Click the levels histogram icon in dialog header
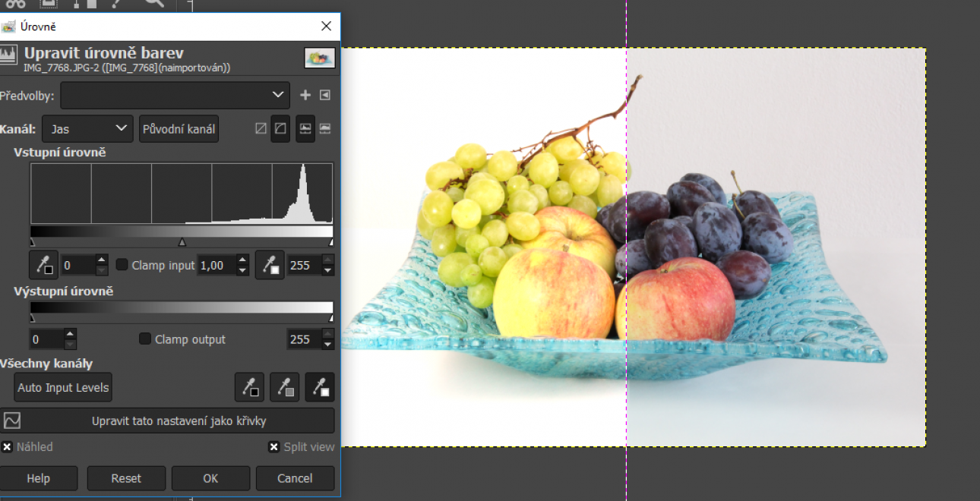The image size is (980, 501). point(8,55)
